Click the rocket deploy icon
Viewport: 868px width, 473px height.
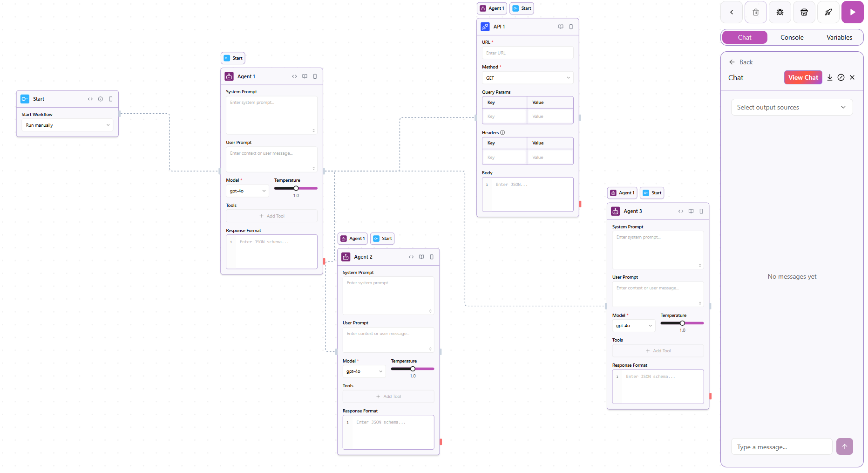[x=828, y=12]
